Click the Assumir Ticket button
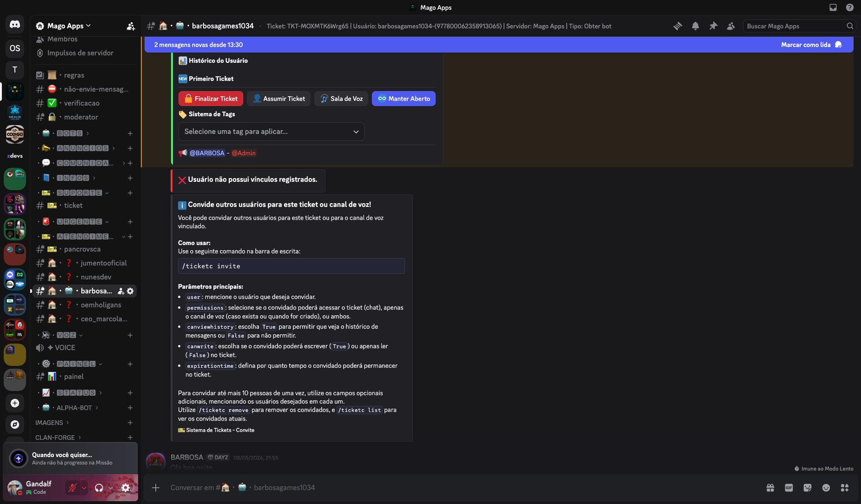The height and width of the screenshot is (504, 861). coord(279,99)
